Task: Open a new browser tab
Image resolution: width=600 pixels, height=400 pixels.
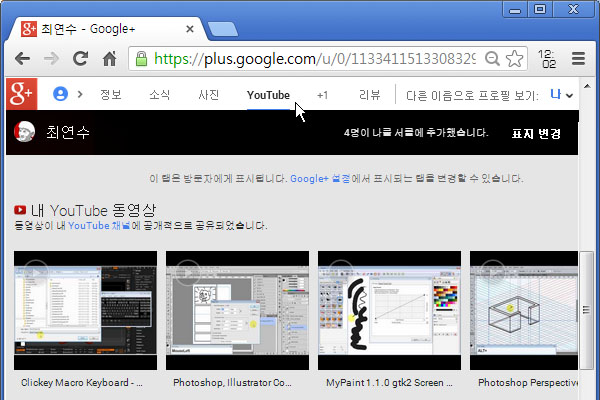Action: pos(223,29)
